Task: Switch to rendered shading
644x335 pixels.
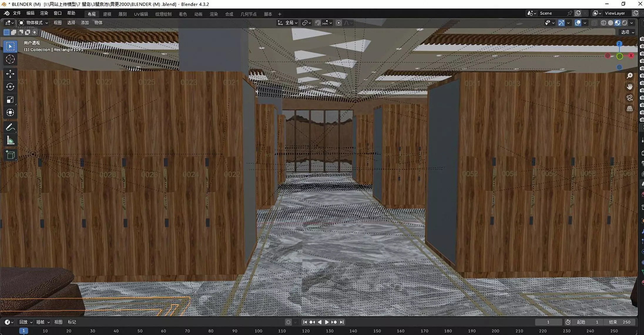Action: pos(625,23)
